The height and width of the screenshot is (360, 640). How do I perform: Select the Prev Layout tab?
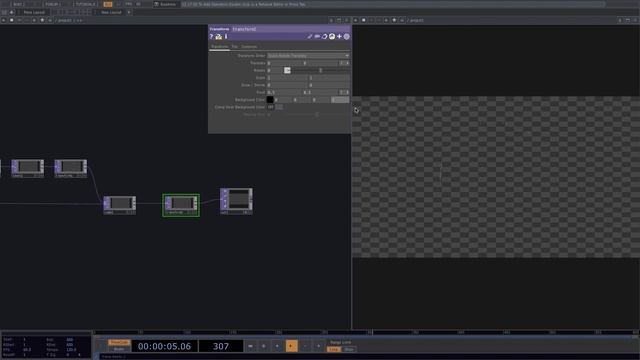coord(34,12)
